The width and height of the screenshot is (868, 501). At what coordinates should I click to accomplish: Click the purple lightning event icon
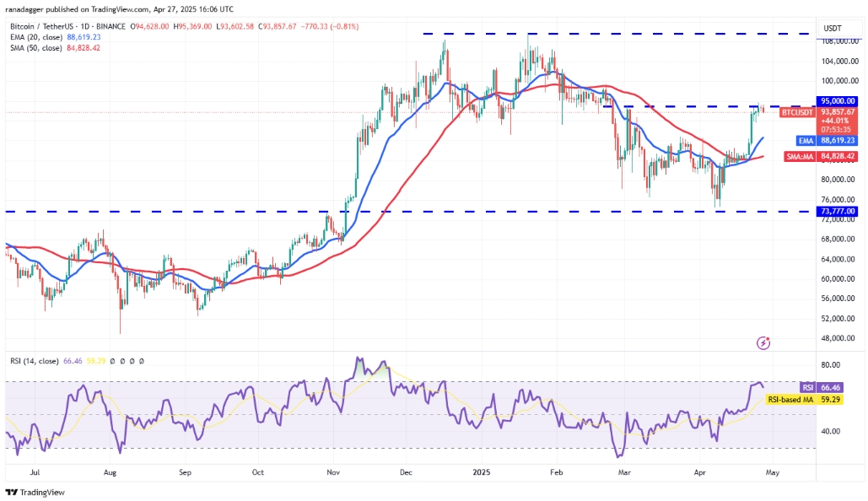coord(763,343)
